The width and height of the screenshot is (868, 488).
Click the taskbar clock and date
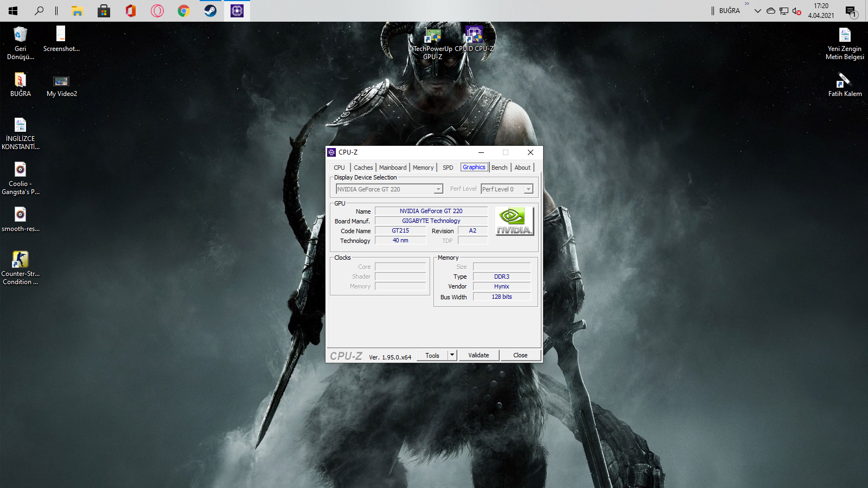(821, 11)
